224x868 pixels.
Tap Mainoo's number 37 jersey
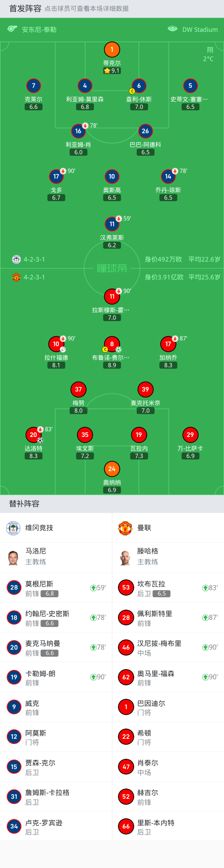coord(78,389)
